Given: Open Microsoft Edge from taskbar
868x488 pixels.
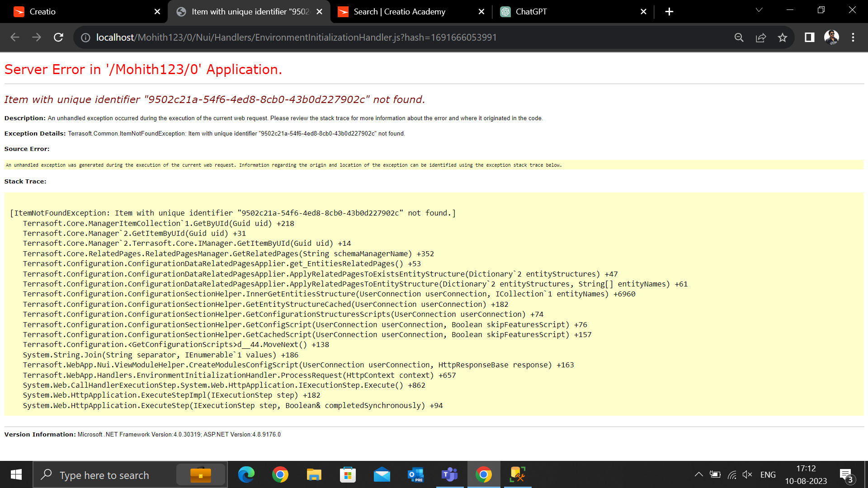Looking at the screenshot, I should point(246,475).
